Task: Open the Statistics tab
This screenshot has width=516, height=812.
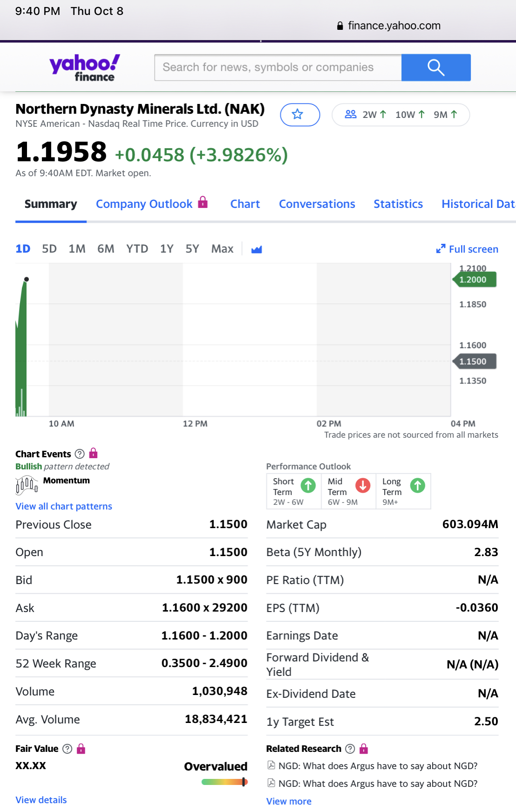Action: (x=398, y=204)
